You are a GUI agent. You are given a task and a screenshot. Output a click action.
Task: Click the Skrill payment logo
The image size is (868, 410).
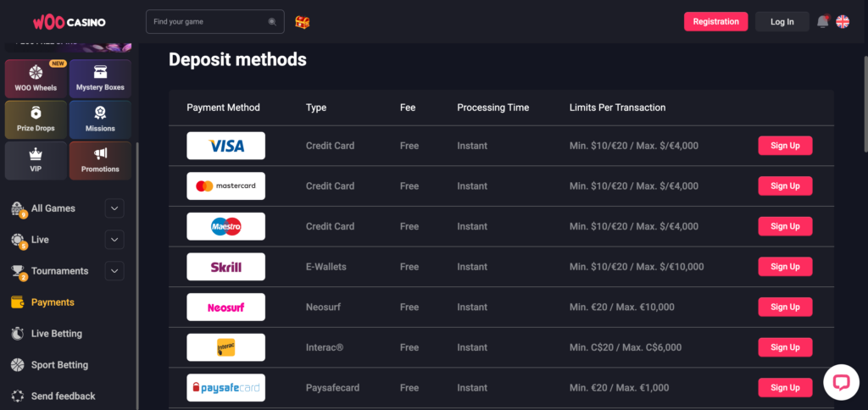(x=225, y=267)
